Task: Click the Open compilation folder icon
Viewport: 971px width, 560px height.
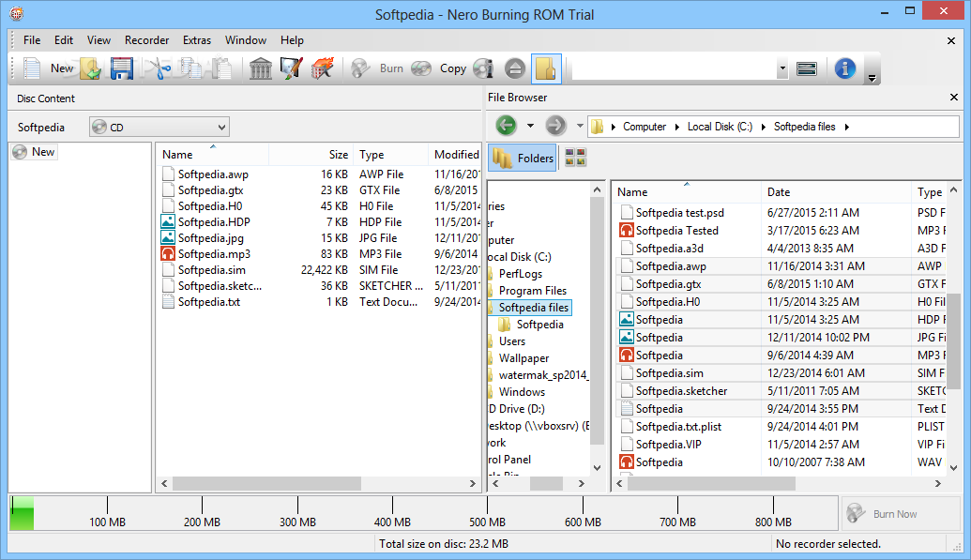Action: click(90, 68)
